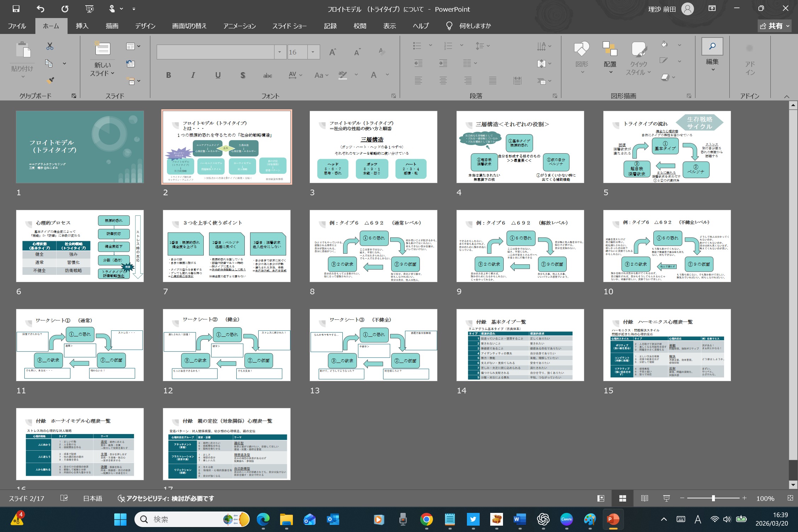Screen dimensions: 798x532
Task: Expand the font size dropdown
Action: (x=313, y=52)
